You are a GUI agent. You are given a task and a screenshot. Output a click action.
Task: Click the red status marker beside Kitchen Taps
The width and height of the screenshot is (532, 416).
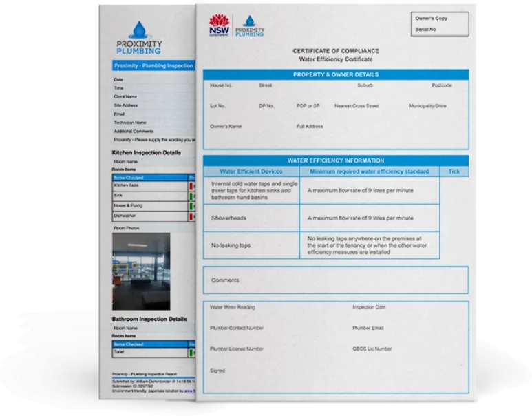coord(191,186)
